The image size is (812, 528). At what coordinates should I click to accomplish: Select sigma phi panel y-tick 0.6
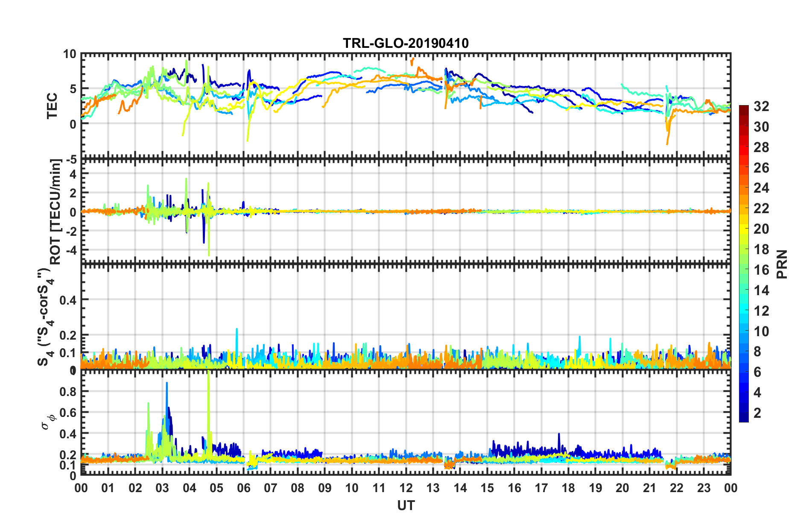(68, 413)
